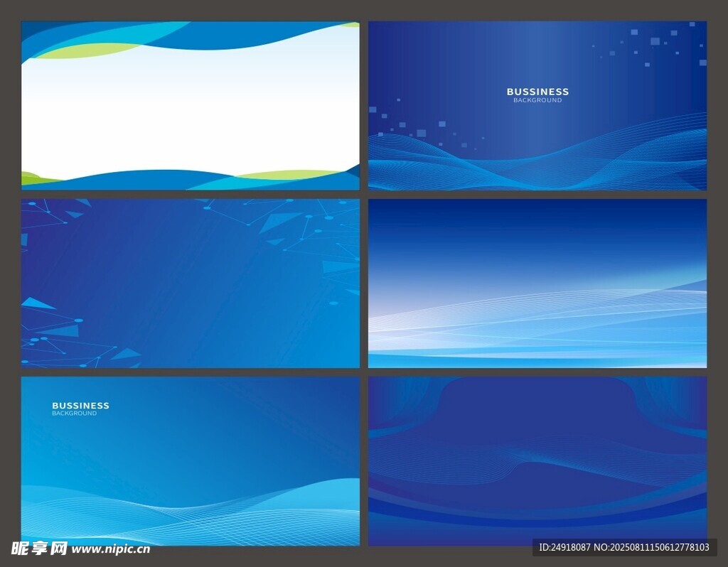The image size is (728, 567).
Task: Open the light blue mesh wave background
Action: (x=190, y=460)
